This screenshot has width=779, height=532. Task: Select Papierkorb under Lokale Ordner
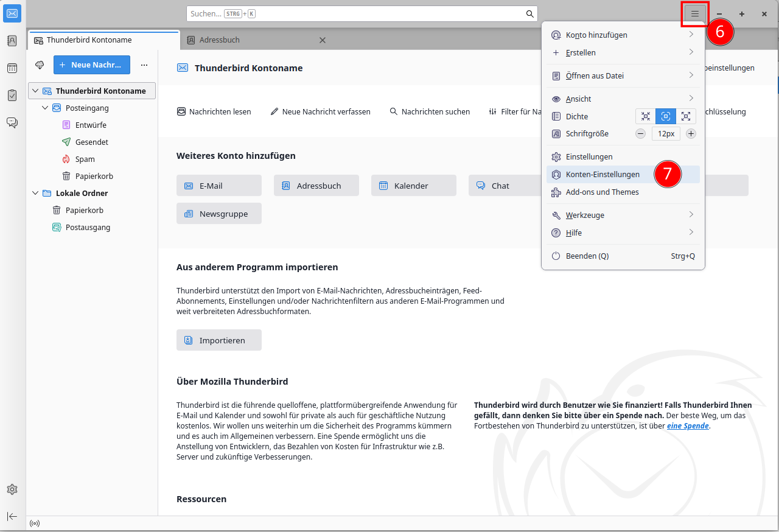[x=91, y=210]
